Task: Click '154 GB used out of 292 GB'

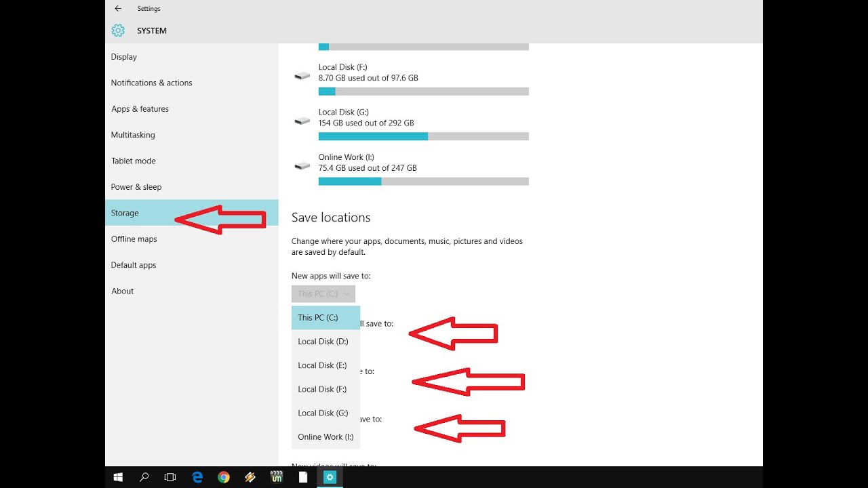Action: [366, 123]
